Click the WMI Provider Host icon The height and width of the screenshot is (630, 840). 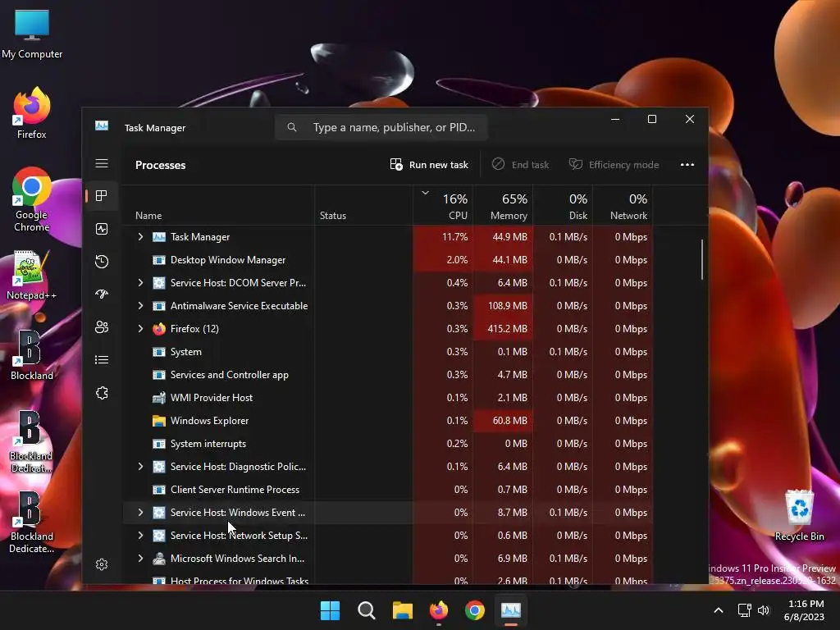coord(159,398)
